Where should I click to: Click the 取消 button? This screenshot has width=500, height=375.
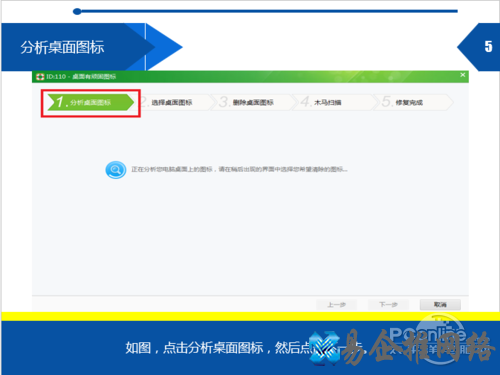(x=440, y=305)
